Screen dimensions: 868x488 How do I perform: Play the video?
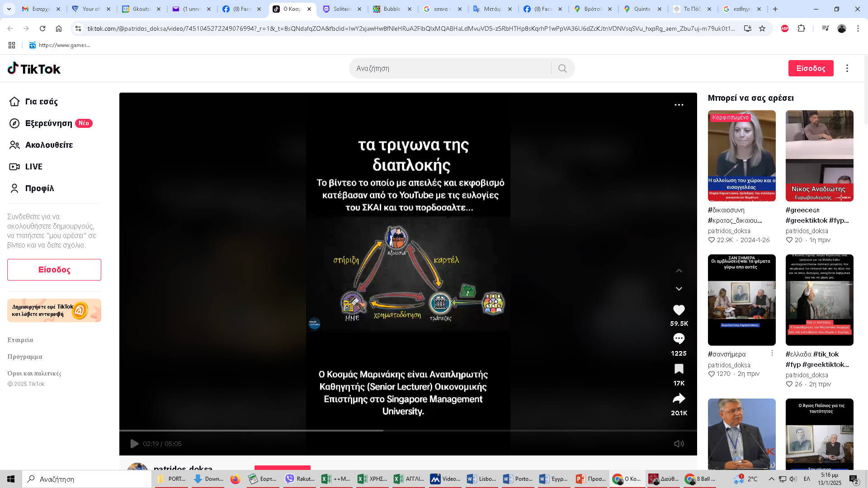tap(134, 444)
